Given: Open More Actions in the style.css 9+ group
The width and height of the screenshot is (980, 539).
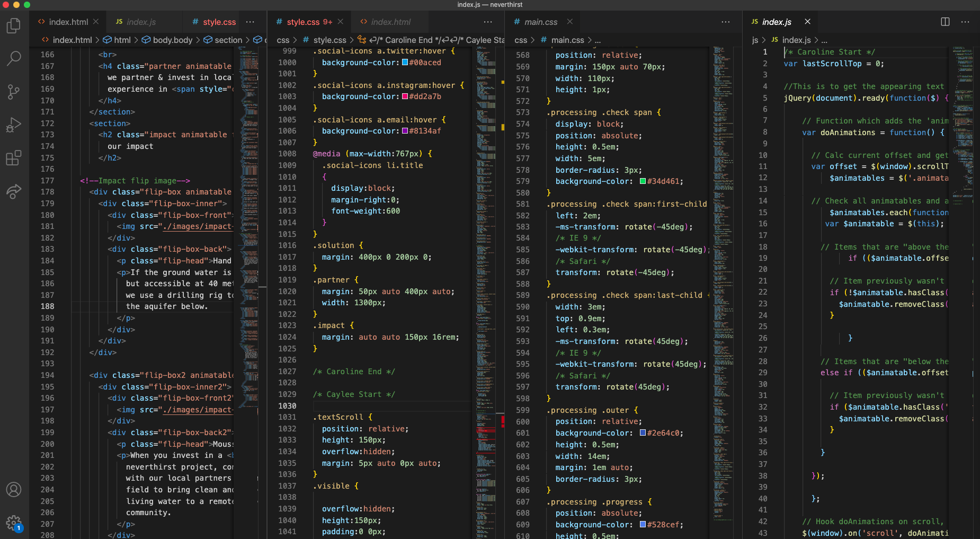Looking at the screenshot, I should pos(488,22).
